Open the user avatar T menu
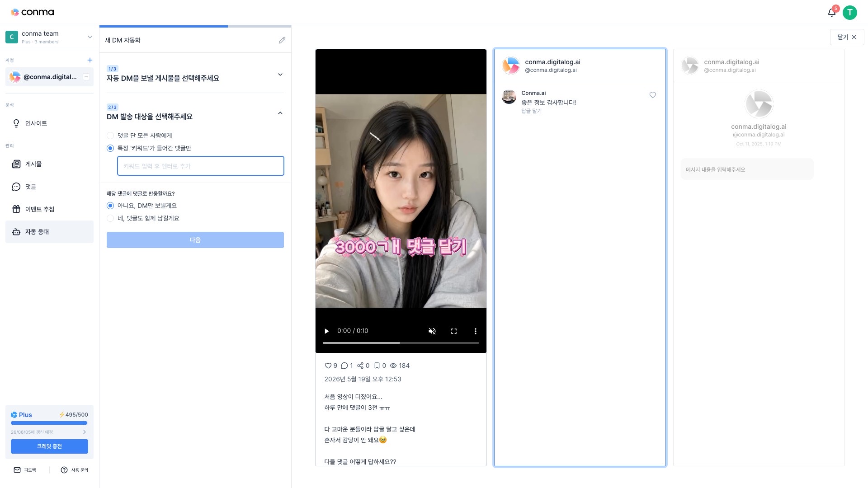Viewport: 868px width, 488px height. click(850, 13)
